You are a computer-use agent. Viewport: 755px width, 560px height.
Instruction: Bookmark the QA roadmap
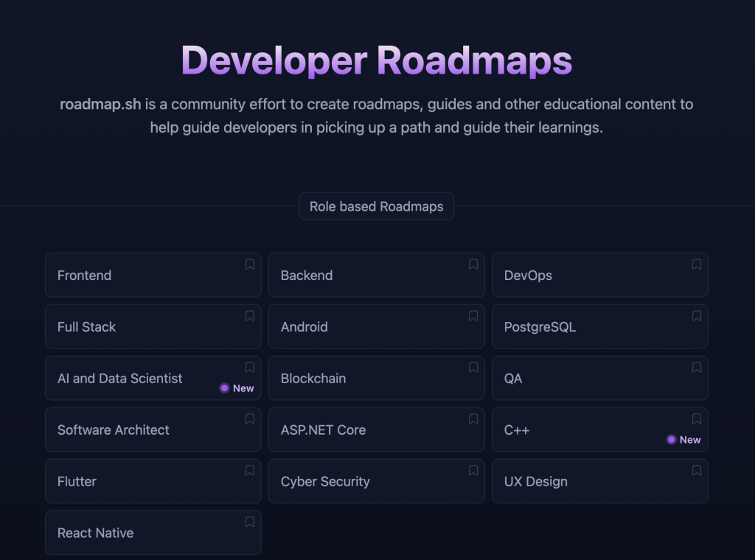(x=696, y=367)
